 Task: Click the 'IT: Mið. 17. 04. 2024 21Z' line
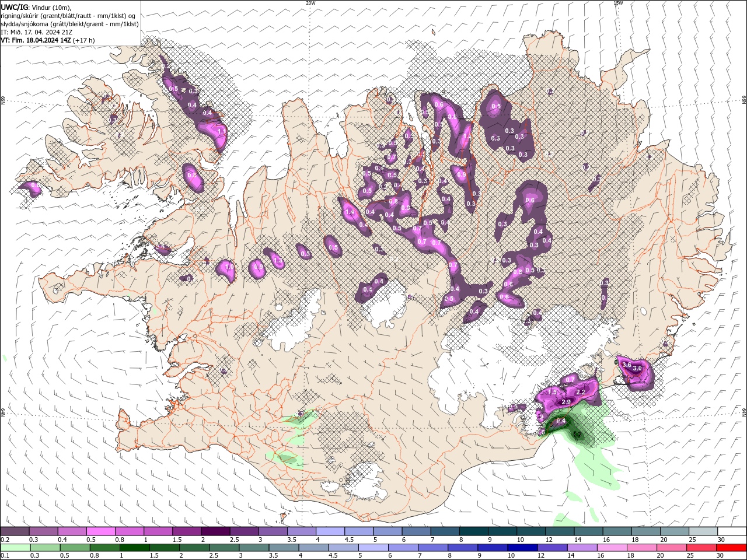pyautogui.click(x=36, y=32)
